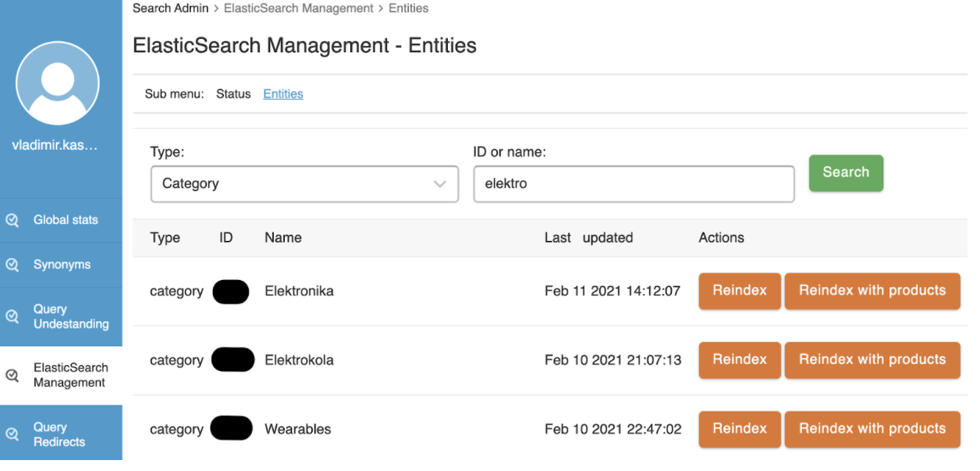The height and width of the screenshot is (471, 980).
Task: Reindex Wearables with products
Action: (872, 429)
